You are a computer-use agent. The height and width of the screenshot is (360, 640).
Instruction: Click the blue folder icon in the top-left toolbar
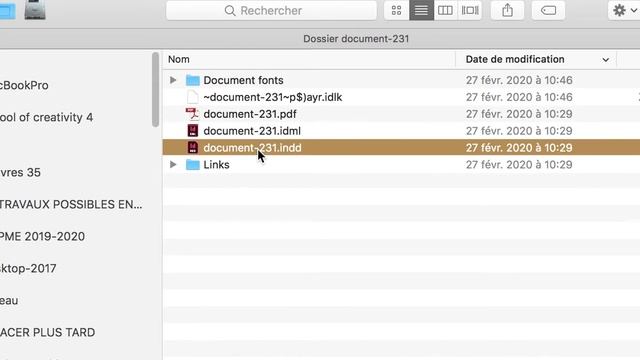(8, 11)
